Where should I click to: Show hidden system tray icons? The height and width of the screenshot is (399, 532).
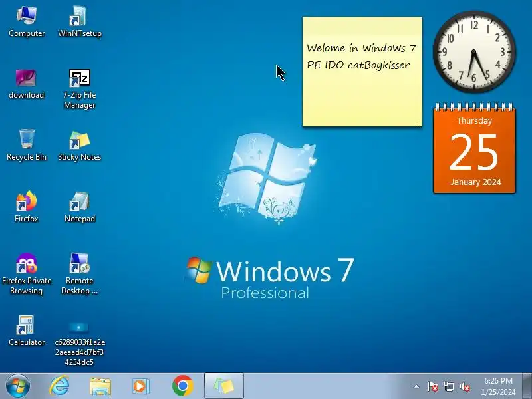417,386
